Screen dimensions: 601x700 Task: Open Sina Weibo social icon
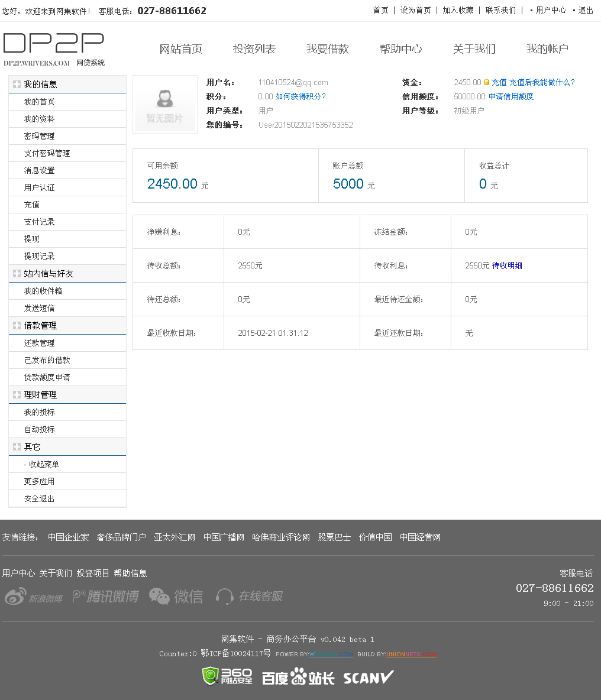(33, 597)
